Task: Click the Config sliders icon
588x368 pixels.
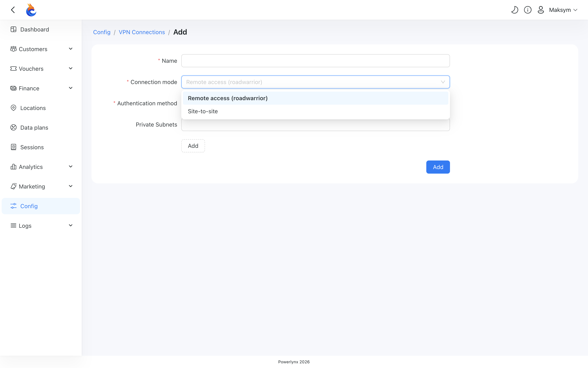Action: click(13, 206)
